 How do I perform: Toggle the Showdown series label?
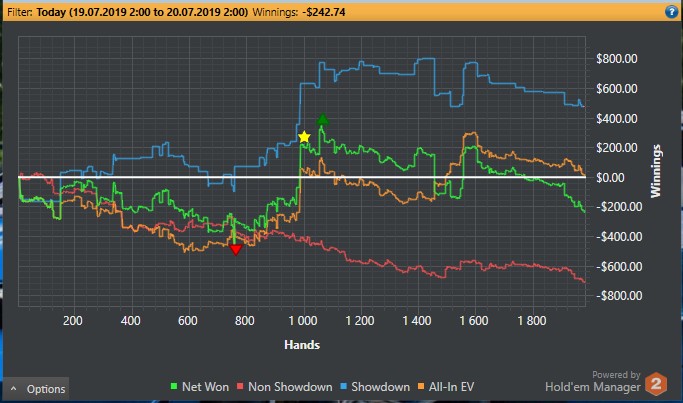pyautogui.click(x=380, y=387)
